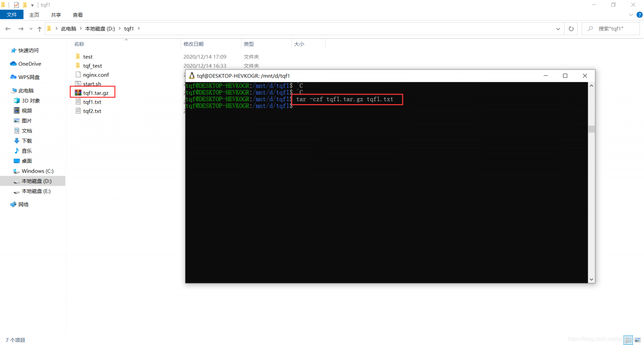Switch to details view layout icon
This screenshot has width=644, height=345.
628,340
